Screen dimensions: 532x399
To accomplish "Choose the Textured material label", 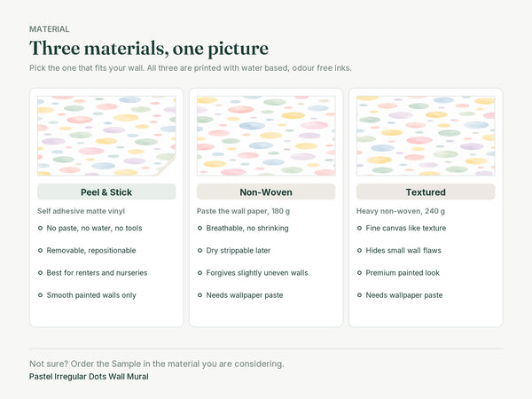I will [426, 192].
